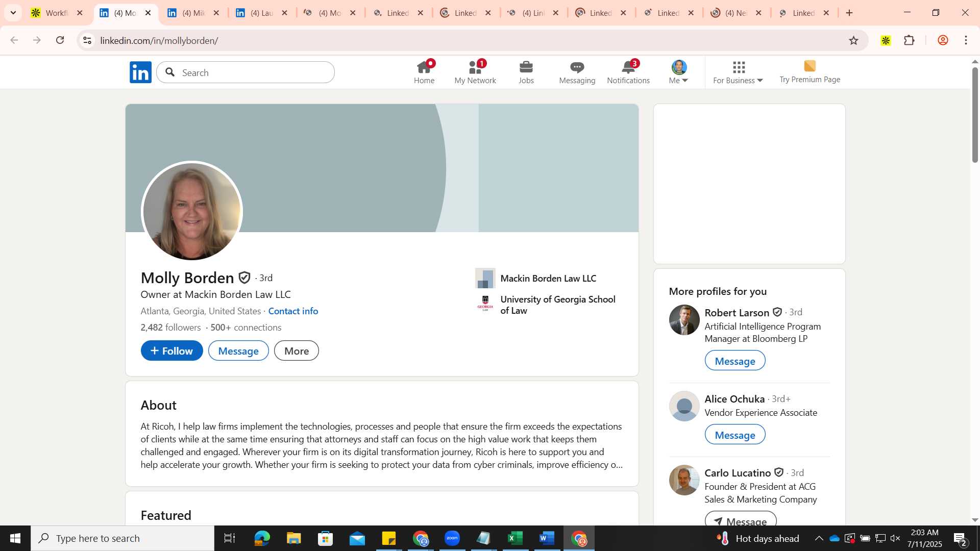Follow Molly Borden

tap(172, 351)
